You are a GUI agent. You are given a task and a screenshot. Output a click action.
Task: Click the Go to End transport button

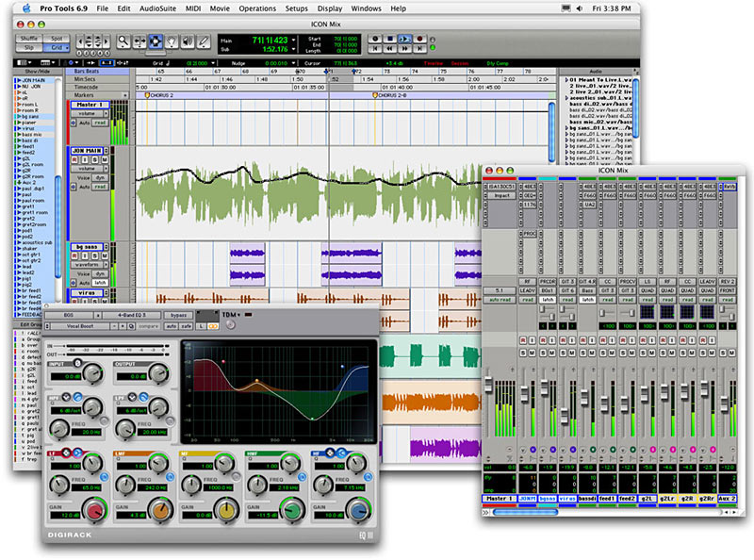click(419, 49)
